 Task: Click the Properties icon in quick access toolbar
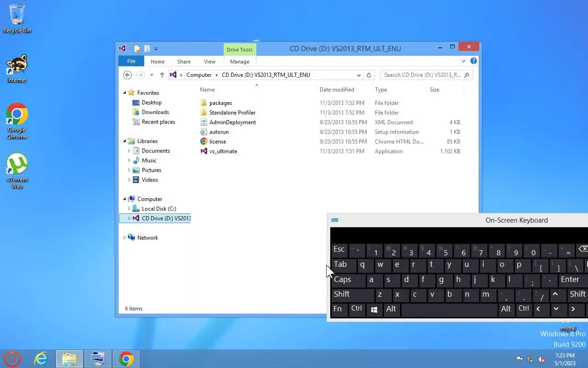point(137,48)
